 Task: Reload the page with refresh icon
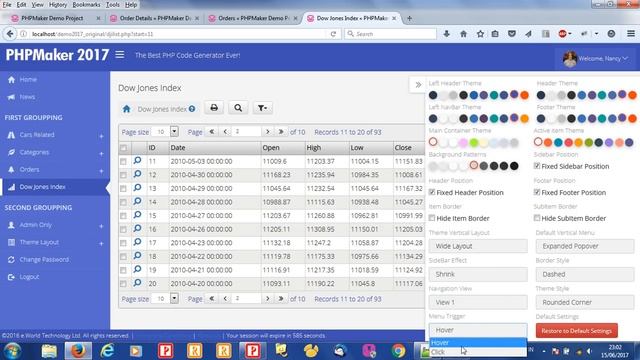tap(333, 34)
